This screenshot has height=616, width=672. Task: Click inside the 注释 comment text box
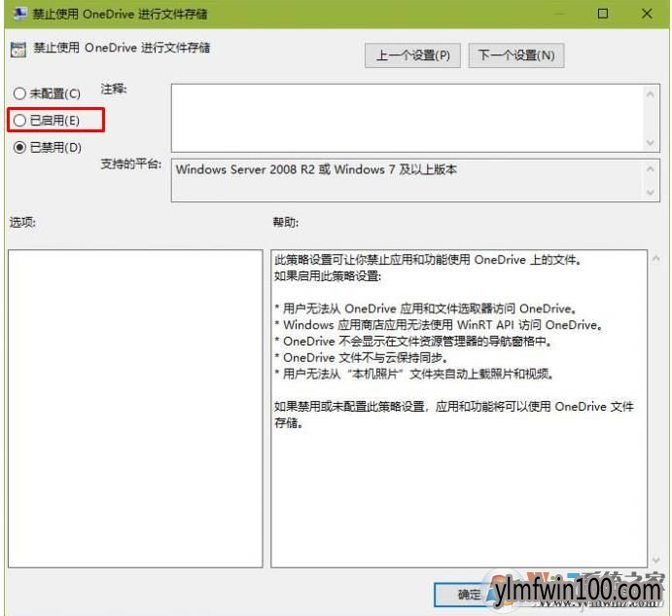pyautogui.click(x=407, y=118)
